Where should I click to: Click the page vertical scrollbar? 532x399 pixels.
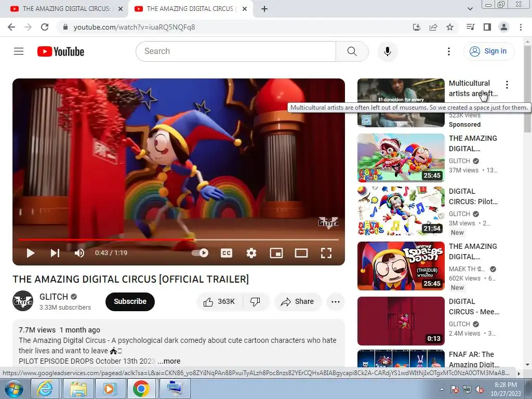[527, 89]
